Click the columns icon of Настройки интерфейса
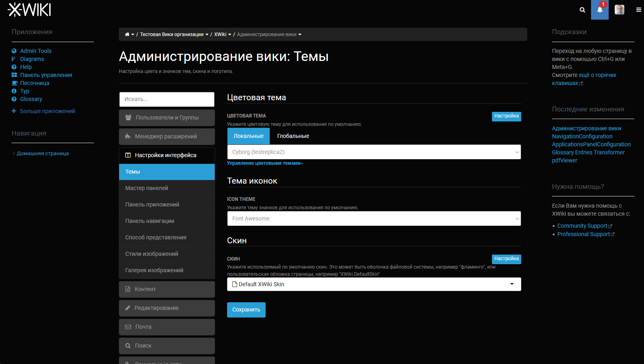644x364 pixels. click(128, 155)
